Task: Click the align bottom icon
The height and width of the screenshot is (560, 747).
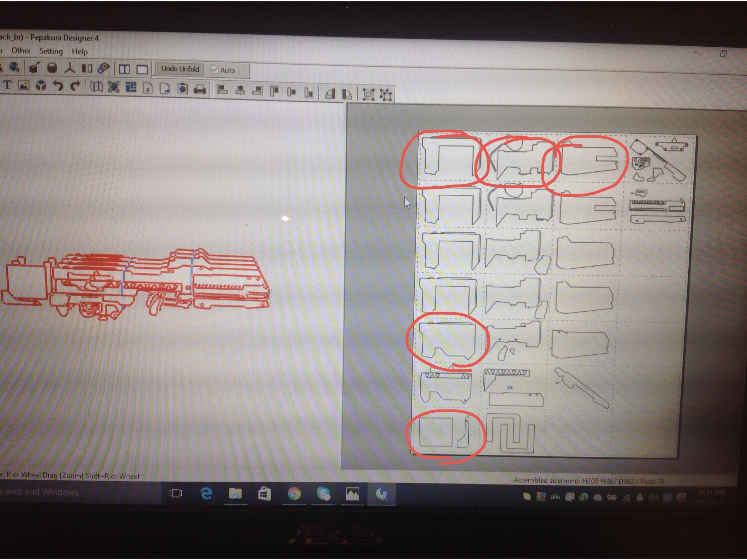Action: (309, 93)
